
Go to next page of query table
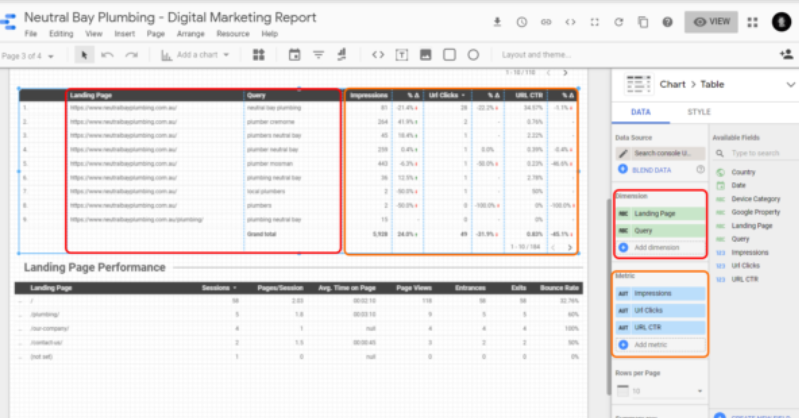click(x=570, y=247)
